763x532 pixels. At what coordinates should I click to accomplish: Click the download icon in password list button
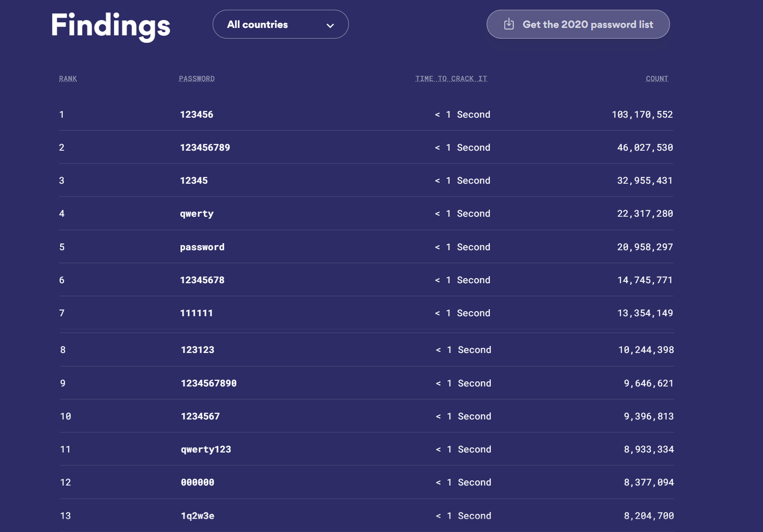[509, 24]
